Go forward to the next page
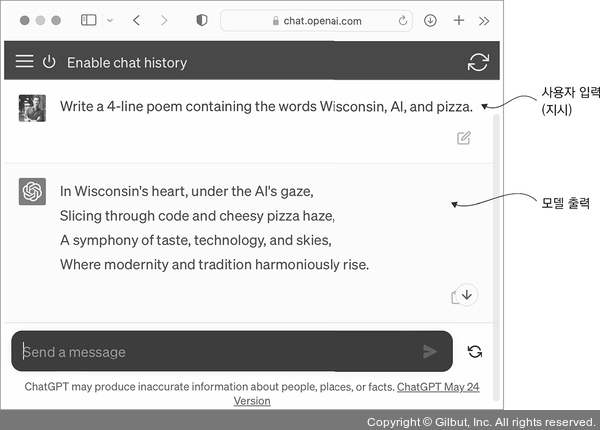 coord(164,20)
